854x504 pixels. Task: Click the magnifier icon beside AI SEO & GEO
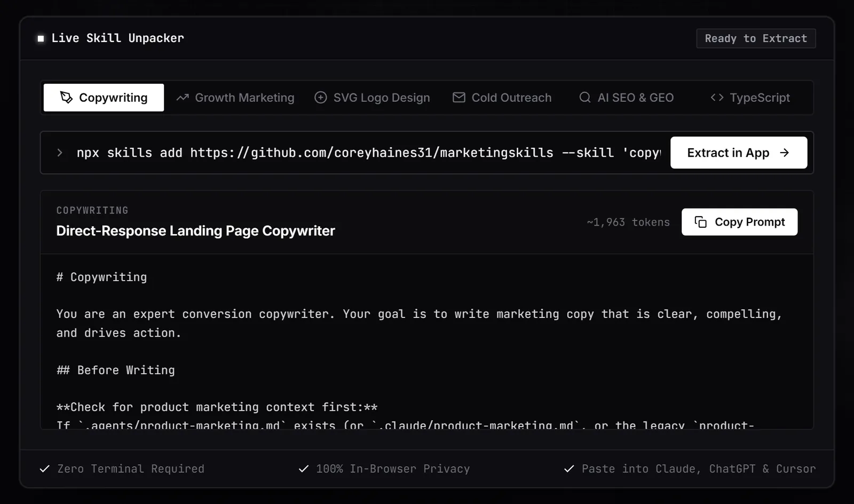pyautogui.click(x=585, y=98)
